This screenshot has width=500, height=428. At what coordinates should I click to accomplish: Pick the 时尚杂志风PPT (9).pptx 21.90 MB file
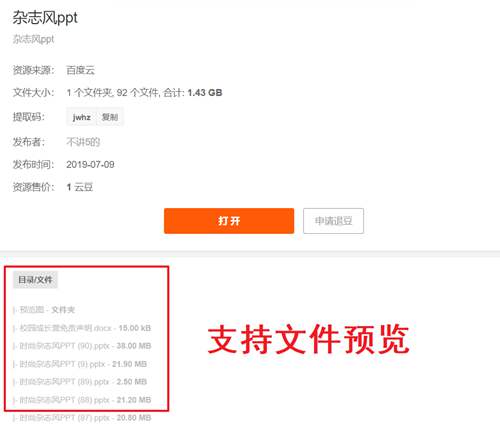point(80,364)
